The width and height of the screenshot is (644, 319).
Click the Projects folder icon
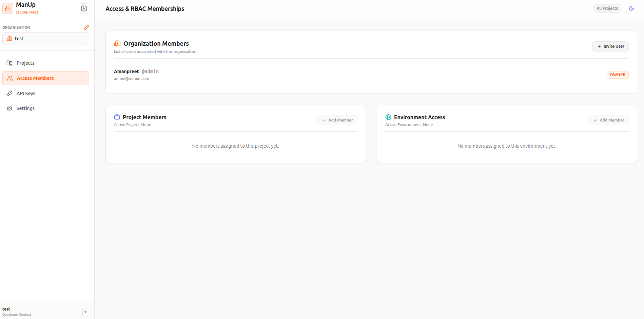(x=9, y=63)
